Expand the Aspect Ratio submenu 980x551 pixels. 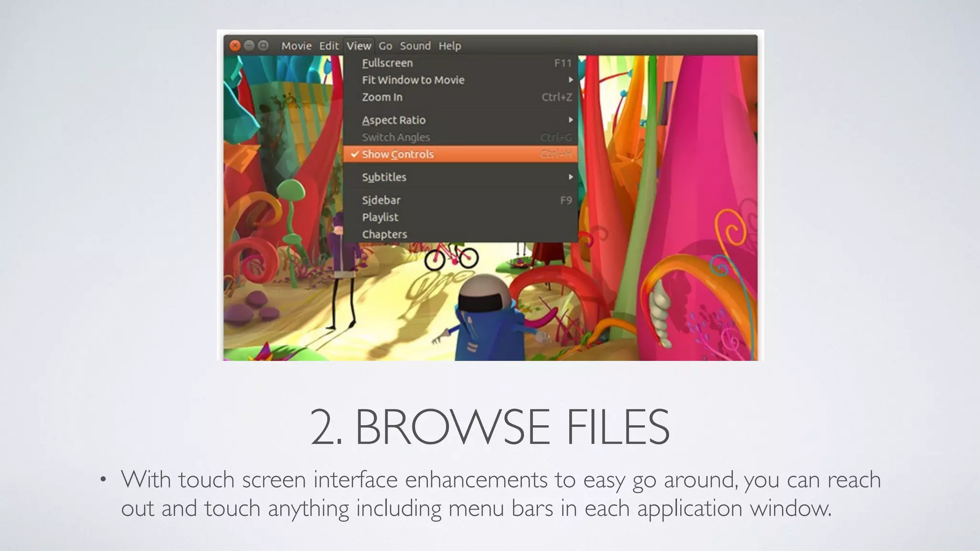pos(461,120)
